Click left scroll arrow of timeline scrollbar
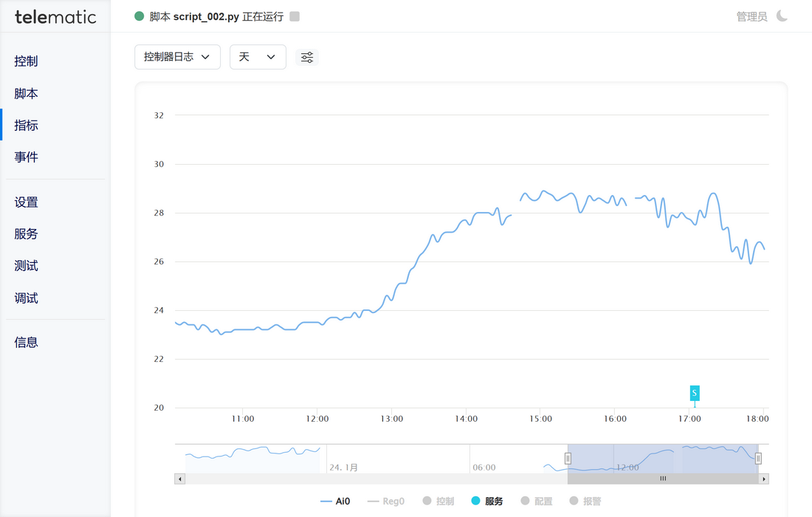This screenshot has width=812, height=517. 179,479
